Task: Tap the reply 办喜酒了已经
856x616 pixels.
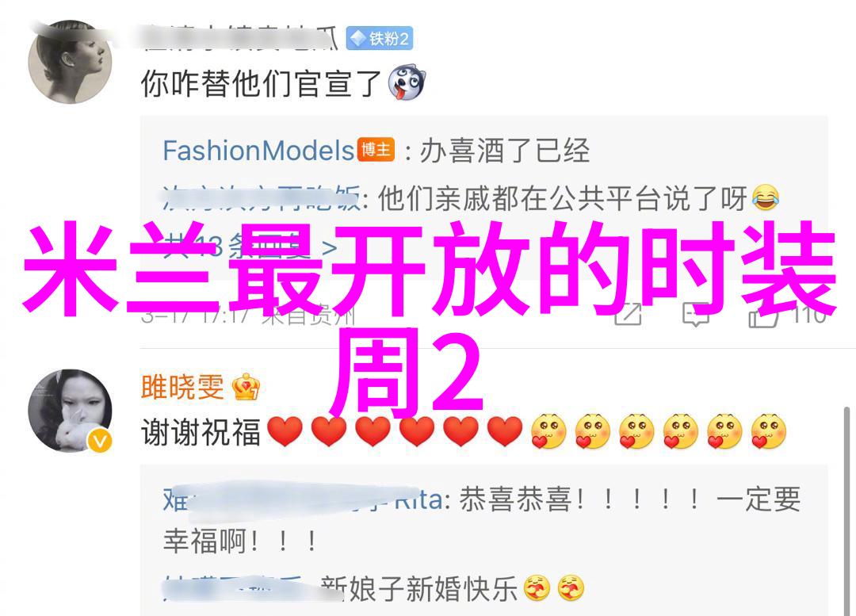Action: click(x=504, y=150)
